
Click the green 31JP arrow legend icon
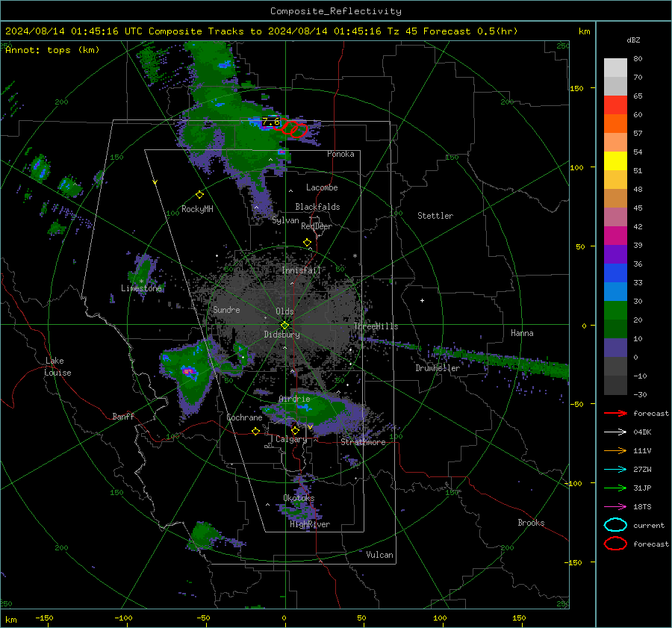click(x=615, y=488)
